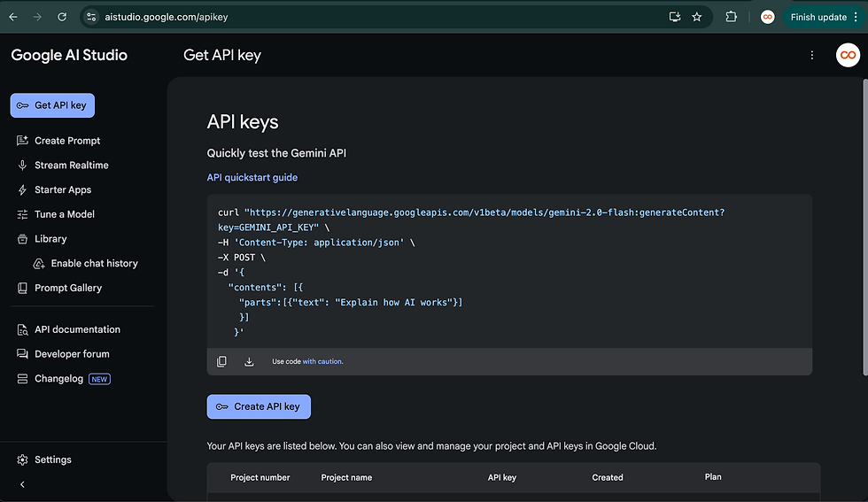Select Get API key in the sidebar

[x=52, y=105]
